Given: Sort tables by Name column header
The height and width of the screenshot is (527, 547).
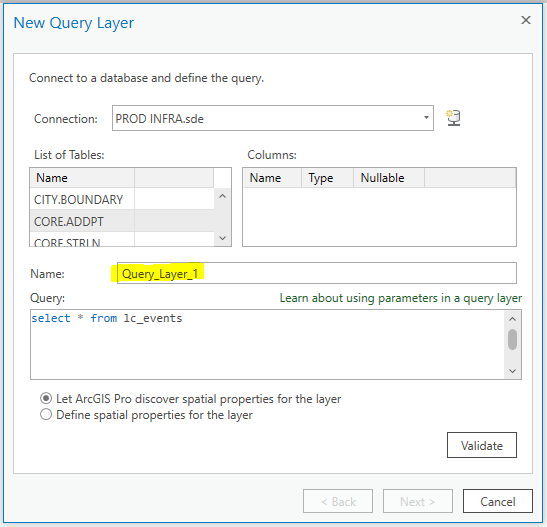Looking at the screenshot, I should 82,178.
